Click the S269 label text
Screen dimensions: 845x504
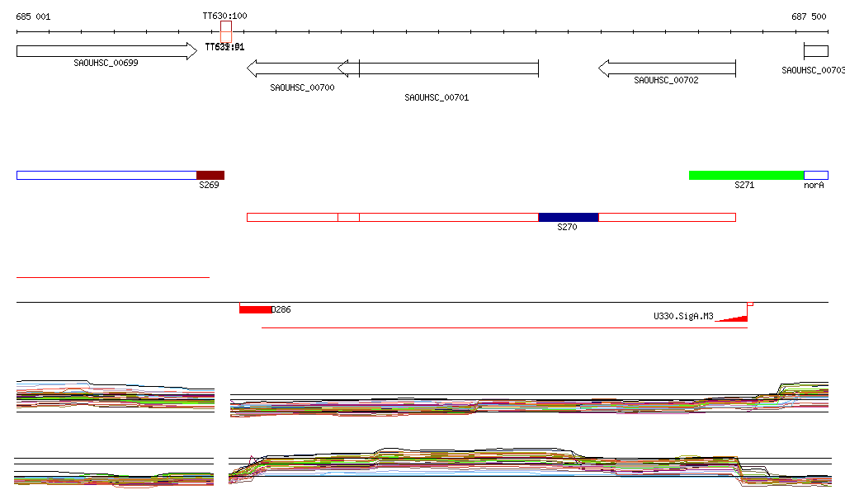tap(209, 186)
